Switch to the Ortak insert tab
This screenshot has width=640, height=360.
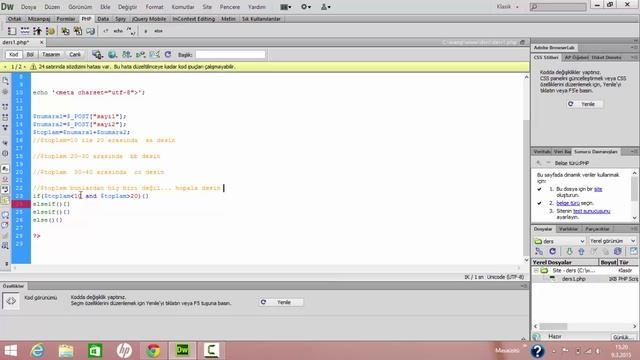pyautogui.click(x=14, y=19)
